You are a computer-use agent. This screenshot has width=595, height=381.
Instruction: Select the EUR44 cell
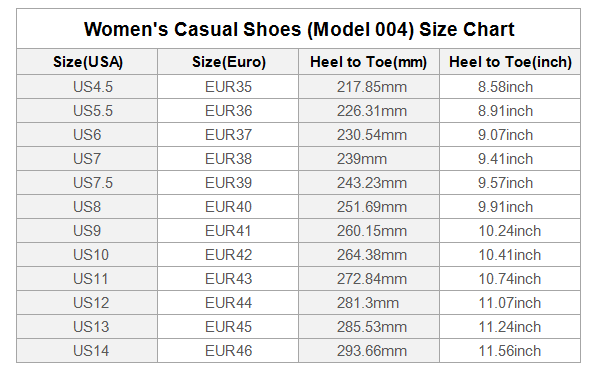[228, 303]
